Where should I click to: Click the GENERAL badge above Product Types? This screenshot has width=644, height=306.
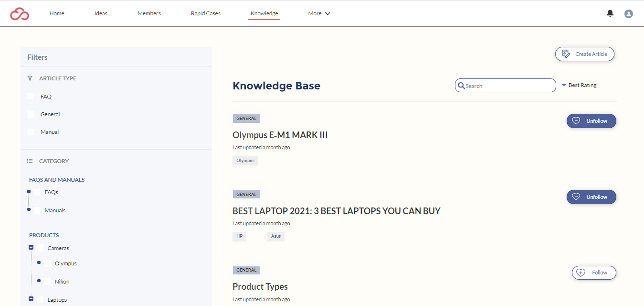[x=246, y=270]
